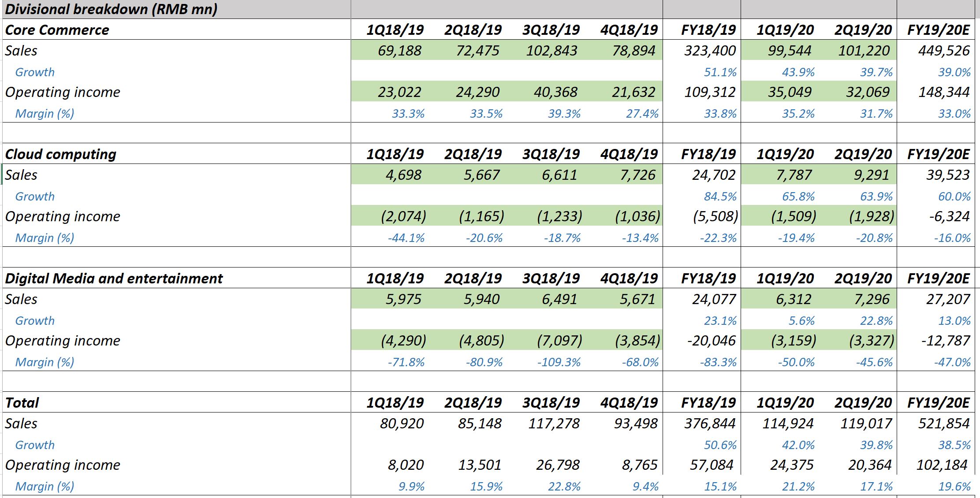Select Total FY18/19 growth cell 50.6%

point(720,445)
